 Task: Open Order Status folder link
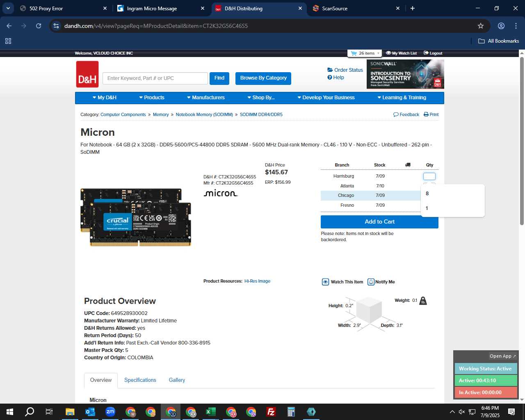coord(345,70)
